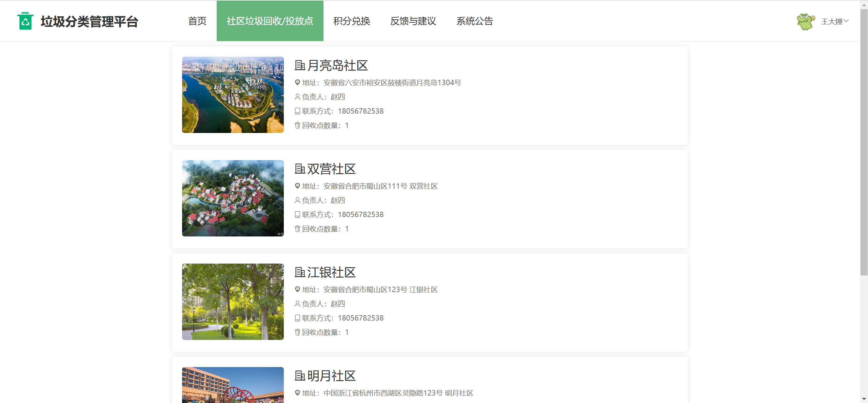Go to the 首页 navigation tab
The image size is (868, 403).
(197, 21)
